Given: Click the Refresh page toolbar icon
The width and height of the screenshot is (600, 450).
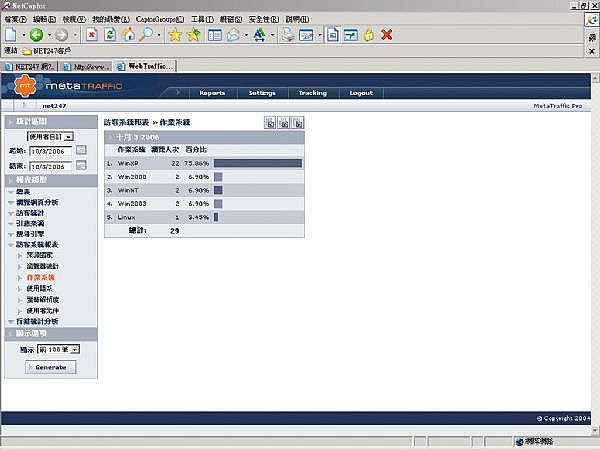Looking at the screenshot, I should coord(109,35).
